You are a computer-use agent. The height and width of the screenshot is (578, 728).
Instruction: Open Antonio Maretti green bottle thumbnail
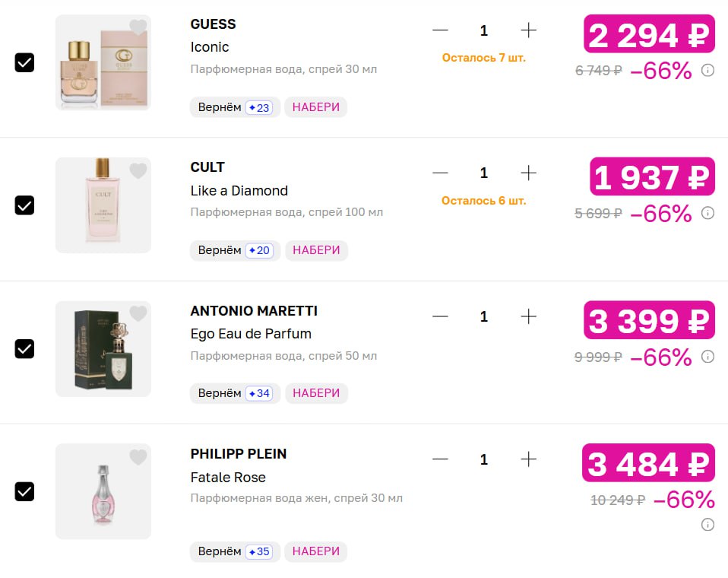point(103,349)
